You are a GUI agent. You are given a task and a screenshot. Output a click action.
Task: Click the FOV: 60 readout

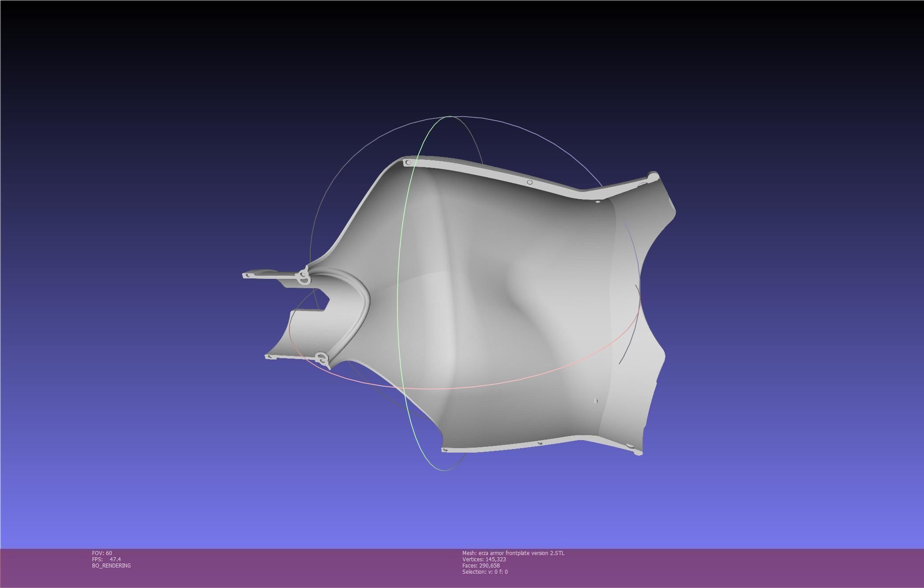coord(102,553)
